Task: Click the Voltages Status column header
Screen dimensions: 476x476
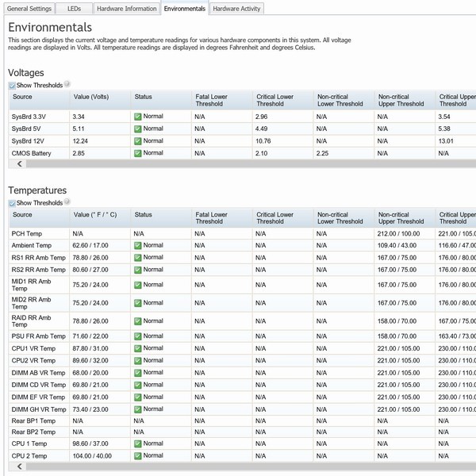Action: 161,100
